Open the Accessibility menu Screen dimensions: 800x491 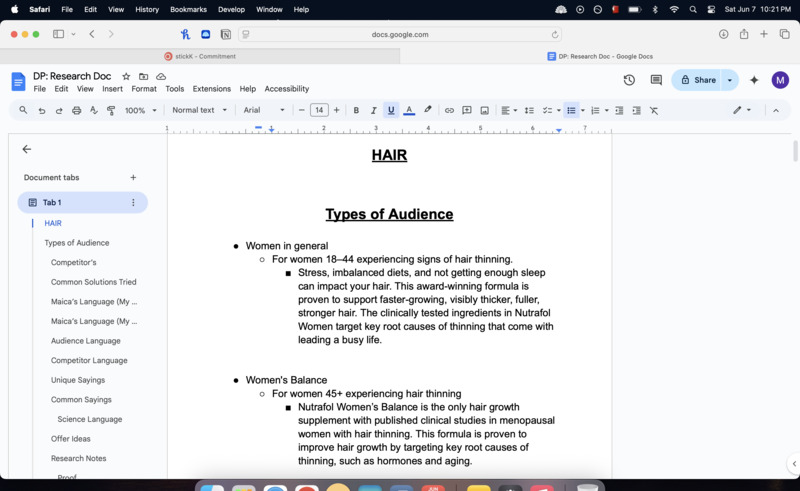click(x=287, y=89)
